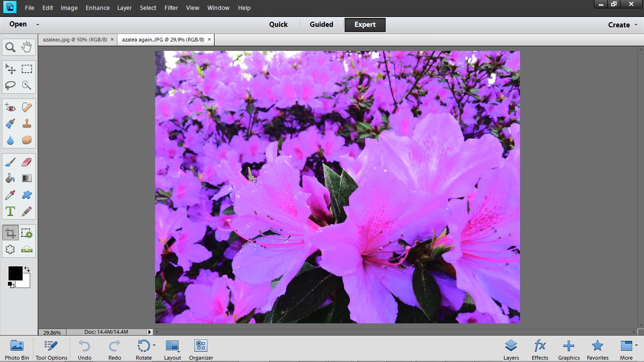The width and height of the screenshot is (644, 362).
Task: Switch to Guided editing mode
Action: [x=322, y=25]
